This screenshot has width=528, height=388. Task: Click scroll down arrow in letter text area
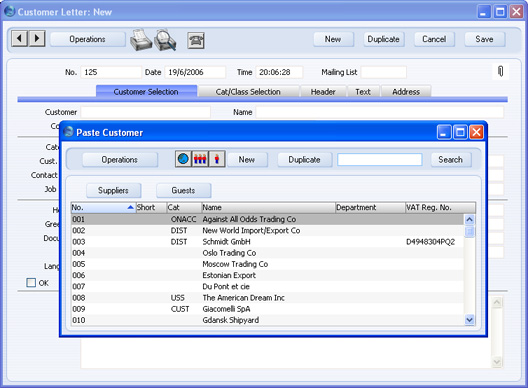pos(497,362)
